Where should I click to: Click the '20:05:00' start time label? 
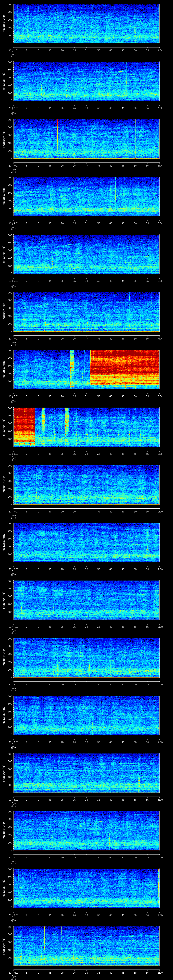(13, 281)
